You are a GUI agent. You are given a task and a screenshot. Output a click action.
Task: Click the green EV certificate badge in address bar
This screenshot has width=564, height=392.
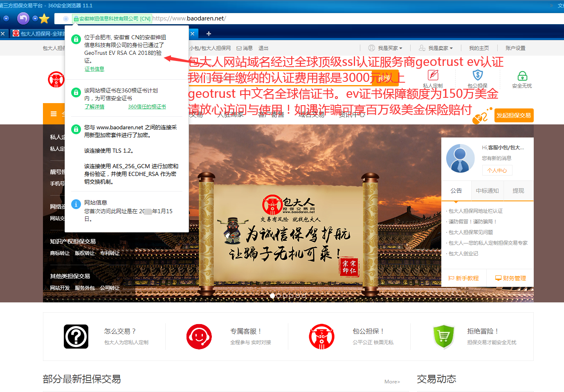click(112, 18)
